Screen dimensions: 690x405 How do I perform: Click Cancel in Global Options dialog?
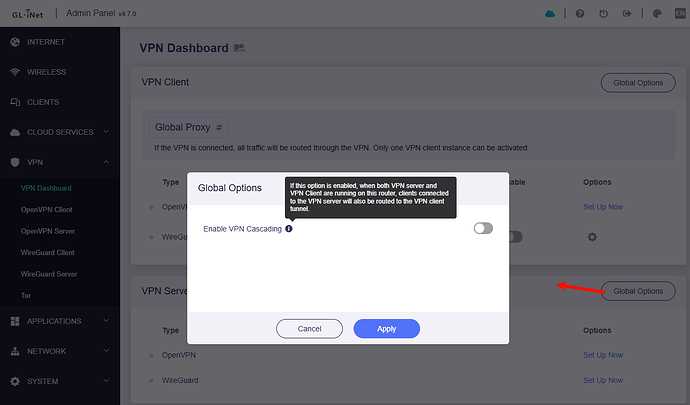coord(309,329)
